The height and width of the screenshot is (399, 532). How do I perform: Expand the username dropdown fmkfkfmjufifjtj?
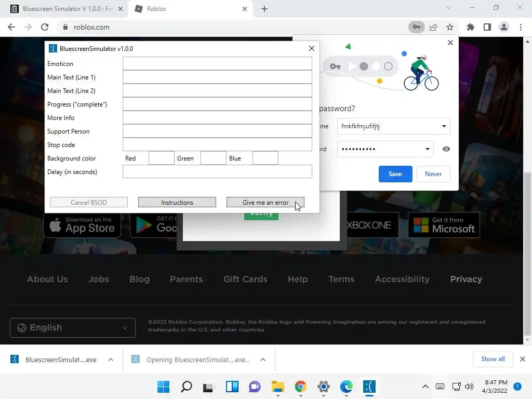(x=444, y=126)
